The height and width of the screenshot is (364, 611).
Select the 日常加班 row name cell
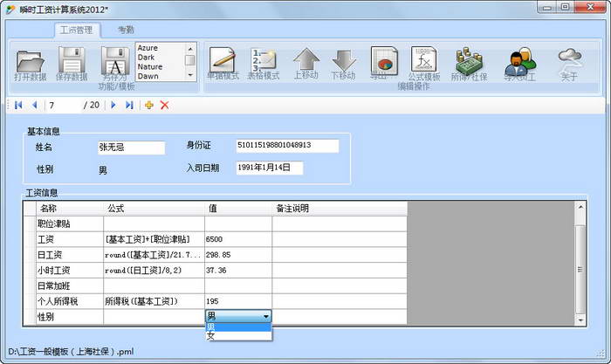70,285
